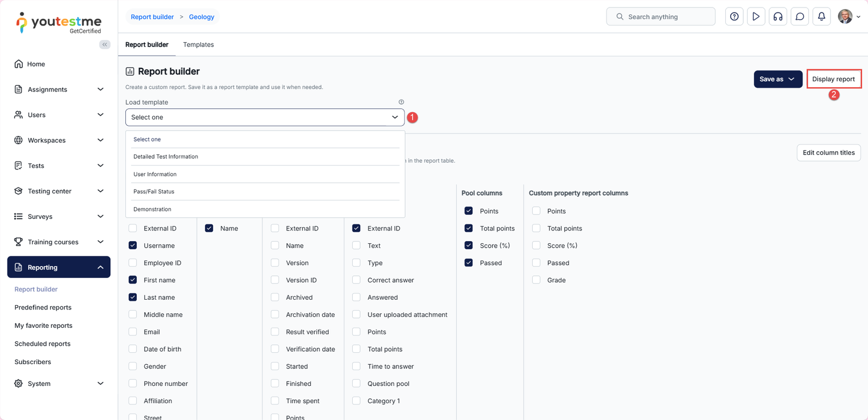Click the headphones support icon

point(778,17)
